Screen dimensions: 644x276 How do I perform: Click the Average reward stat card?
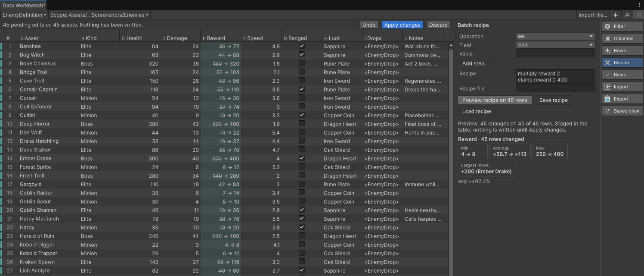coord(510,151)
